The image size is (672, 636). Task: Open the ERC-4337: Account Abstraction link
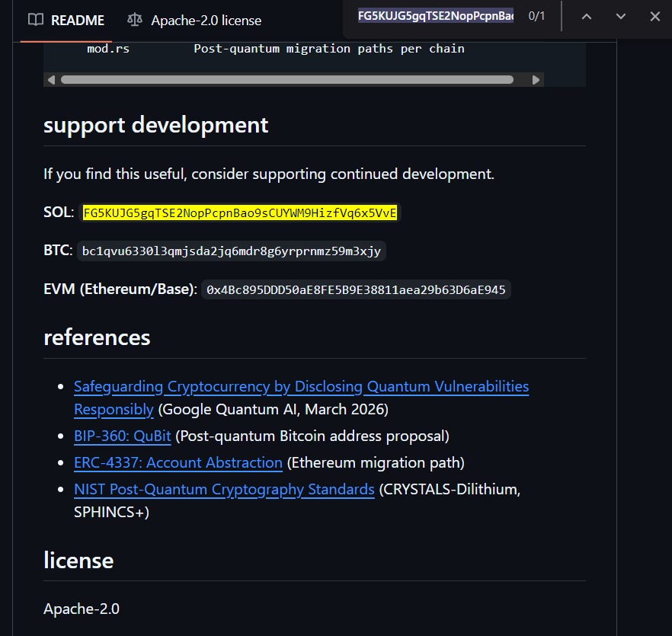click(x=178, y=462)
